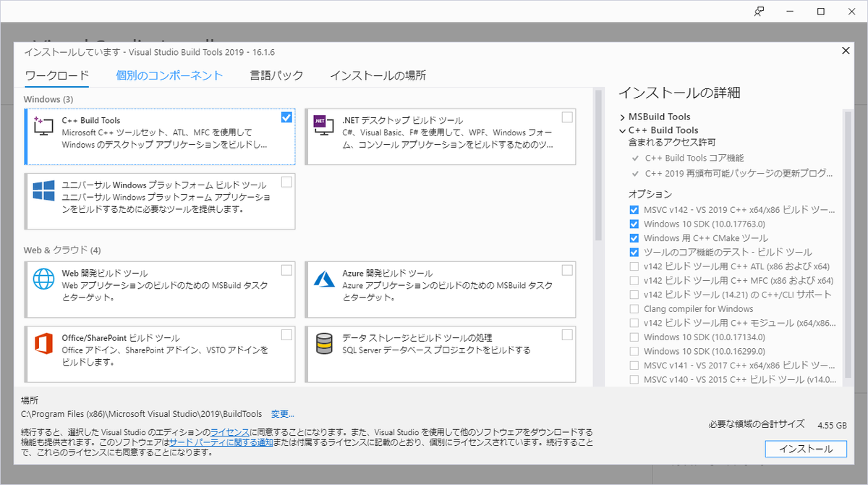Enable MSVC v141 - VS 2017 C++ build tools option
The height and width of the screenshot is (485, 868).
634,365
